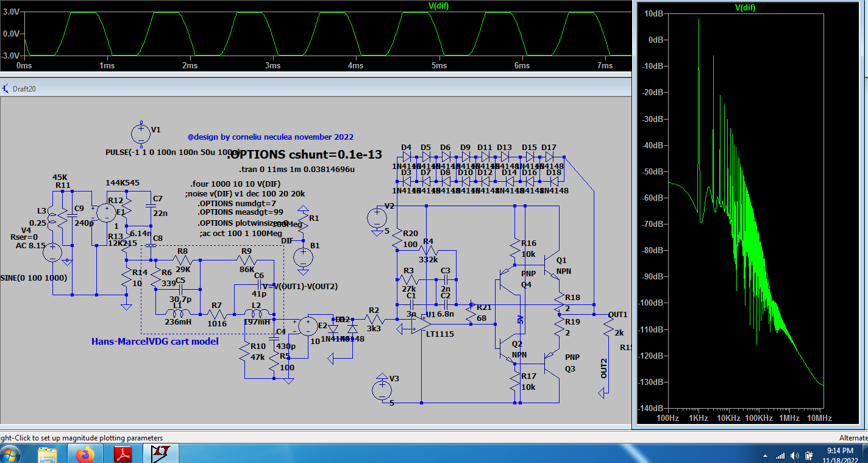Open the network status tray icon

pyautogui.click(x=780, y=456)
